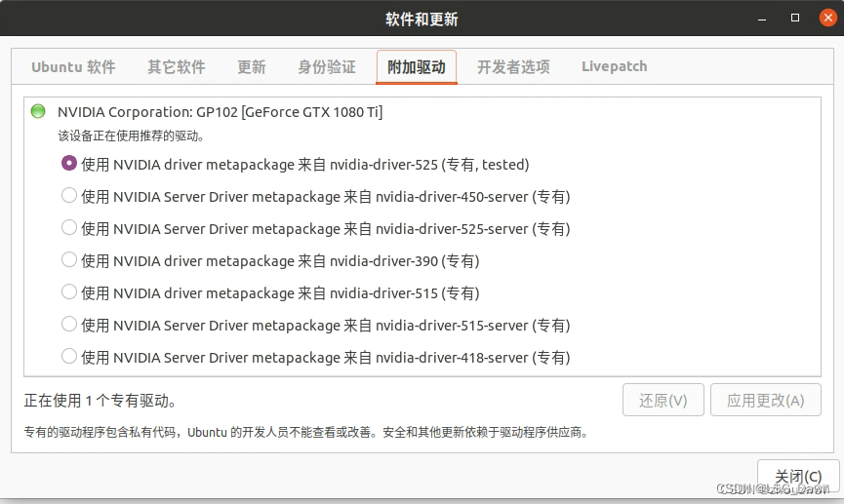Screen dimensions: 844x504
Task: Open the 开发者选项 tab
Action: 513,67
